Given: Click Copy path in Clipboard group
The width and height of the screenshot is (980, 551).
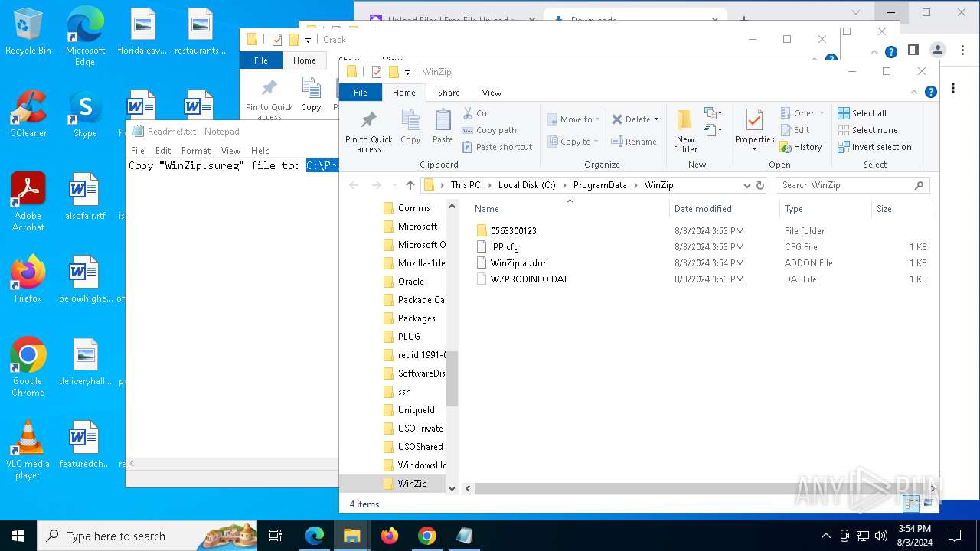Looking at the screenshot, I should click(489, 130).
